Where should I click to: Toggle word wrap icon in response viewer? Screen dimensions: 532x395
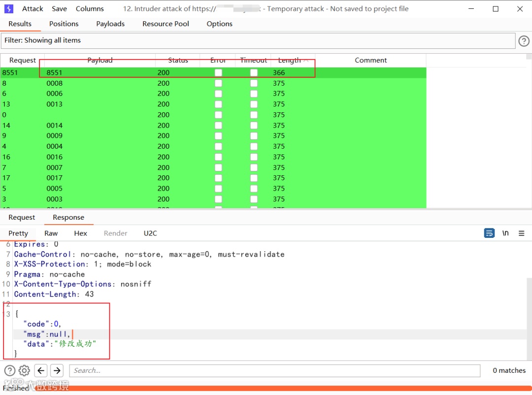click(x=489, y=233)
